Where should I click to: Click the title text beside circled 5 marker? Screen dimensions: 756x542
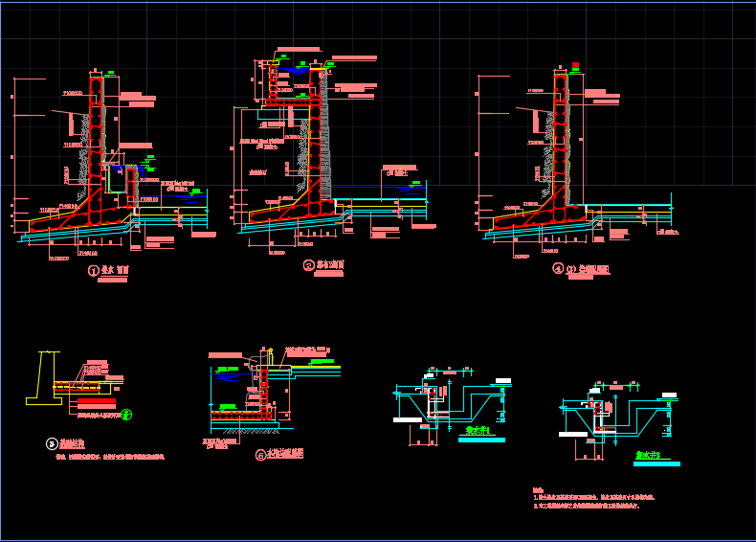(x=285, y=453)
